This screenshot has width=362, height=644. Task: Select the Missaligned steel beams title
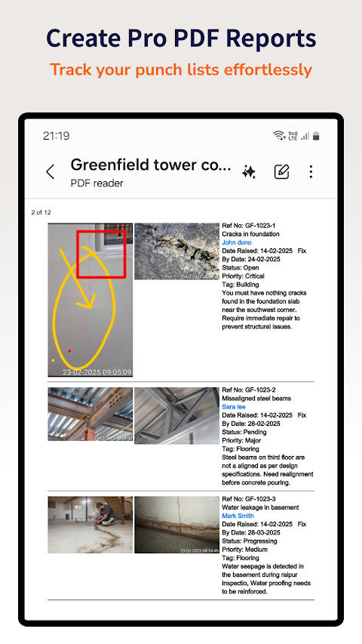tap(256, 398)
